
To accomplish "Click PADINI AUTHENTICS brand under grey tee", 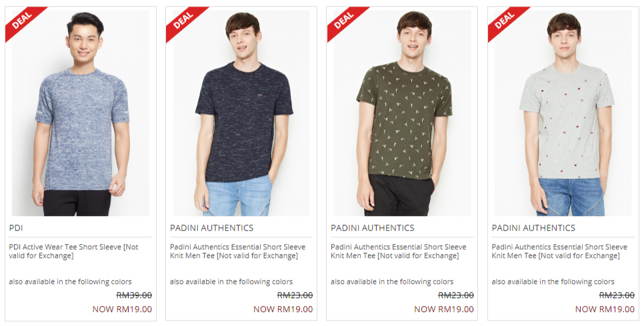I will 533,228.
